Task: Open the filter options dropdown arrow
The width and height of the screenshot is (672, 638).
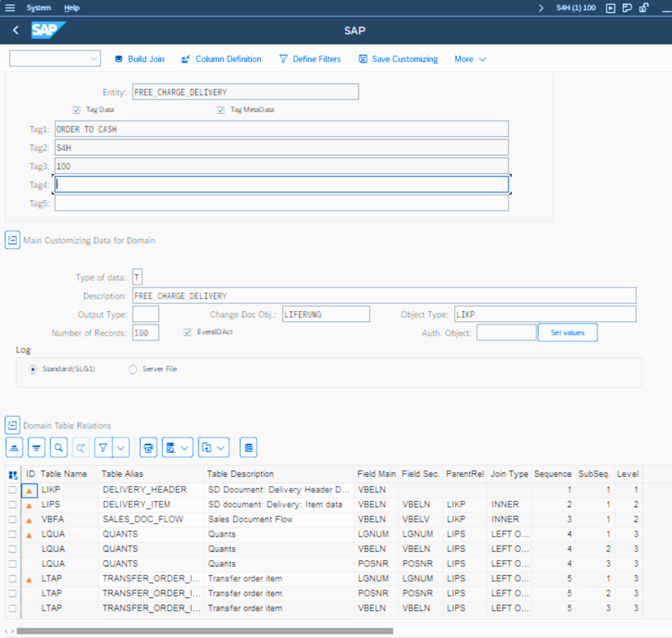Action: pyautogui.click(x=121, y=448)
